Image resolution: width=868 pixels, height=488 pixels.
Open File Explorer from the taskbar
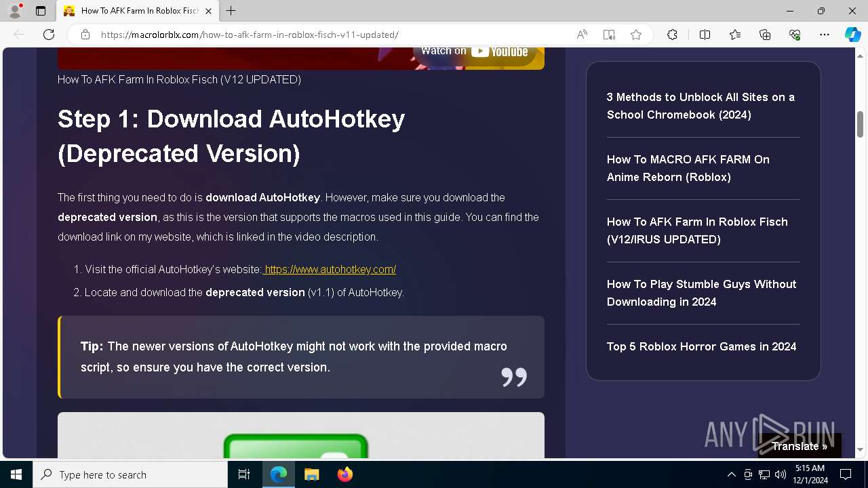(311, 474)
